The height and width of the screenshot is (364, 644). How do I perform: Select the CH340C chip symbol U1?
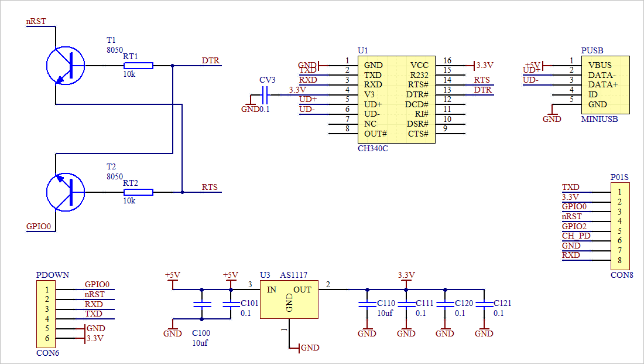[395, 100]
